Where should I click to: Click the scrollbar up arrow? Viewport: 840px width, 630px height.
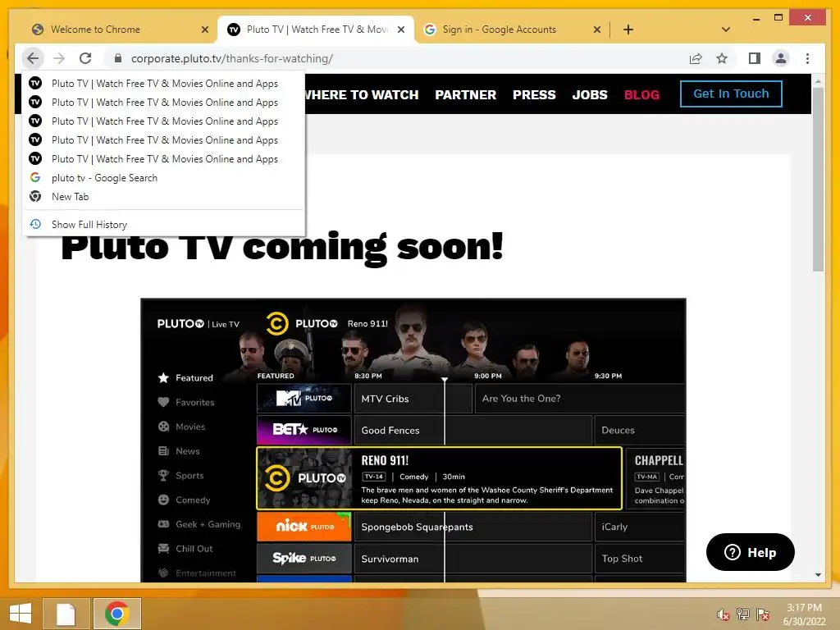818,81
